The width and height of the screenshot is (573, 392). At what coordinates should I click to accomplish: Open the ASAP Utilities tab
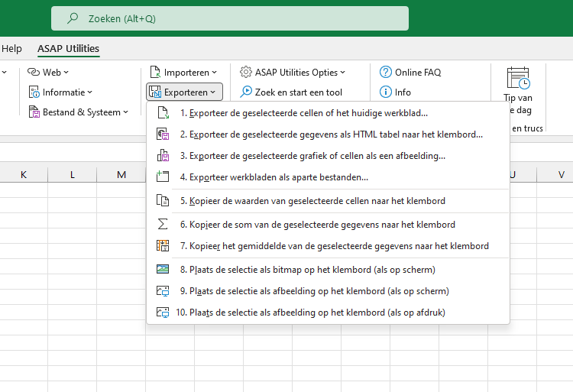[68, 49]
